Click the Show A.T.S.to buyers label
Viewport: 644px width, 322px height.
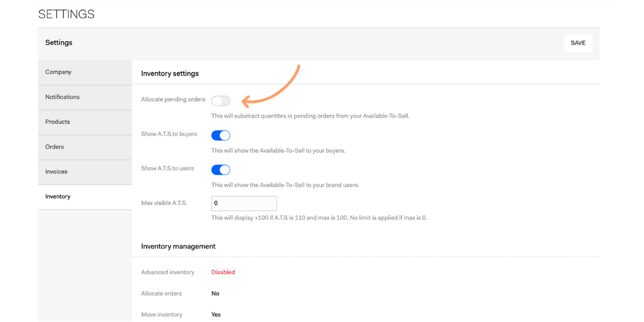pos(169,134)
